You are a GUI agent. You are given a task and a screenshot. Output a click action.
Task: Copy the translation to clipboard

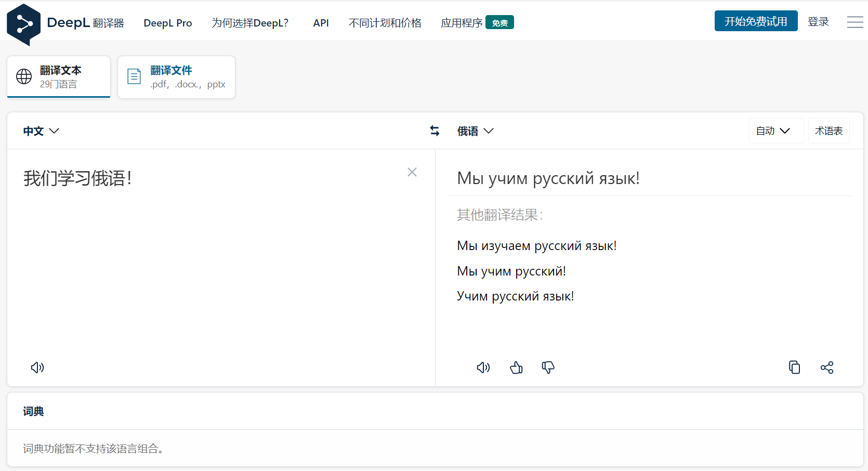(794, 368)
